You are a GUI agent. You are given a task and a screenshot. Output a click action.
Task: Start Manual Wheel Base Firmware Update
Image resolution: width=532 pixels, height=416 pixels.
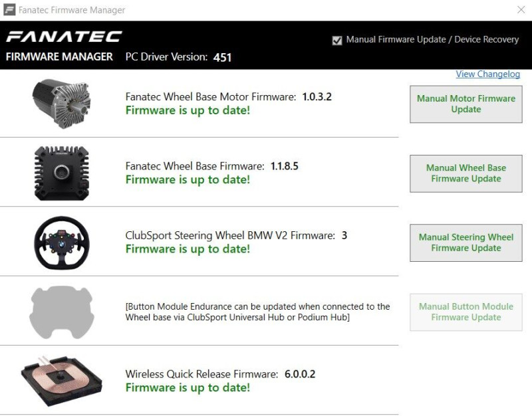pos(465,173)
